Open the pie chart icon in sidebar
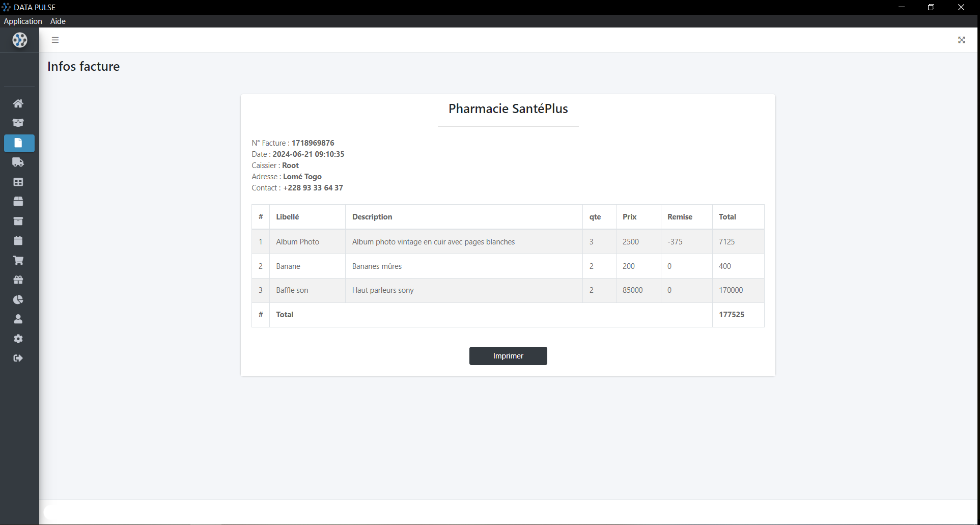 tap(18, 299)
